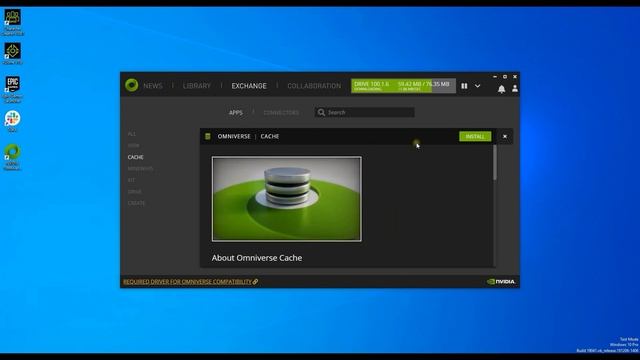The width and height of the screenshot is (640, 360).
Task: Select the topmost desktop shortcut with paw logo
Action: click(12, 22)
